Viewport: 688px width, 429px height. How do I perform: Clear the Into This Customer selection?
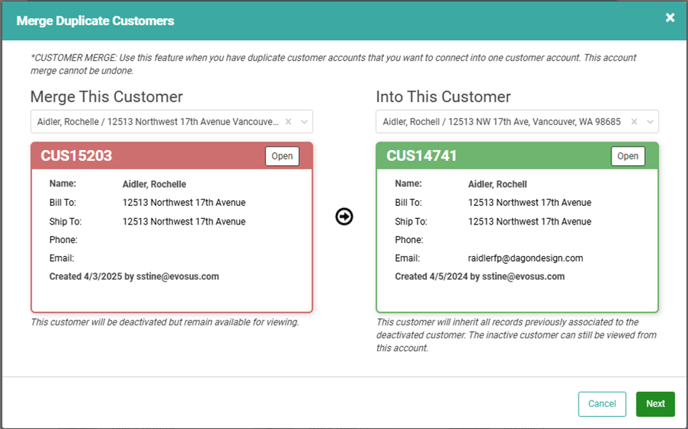point(634,122)
